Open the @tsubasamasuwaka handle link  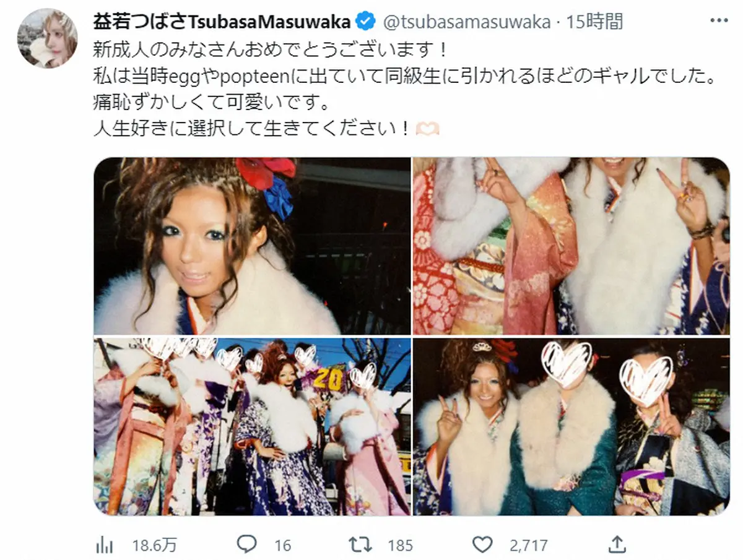pos(467,22)
